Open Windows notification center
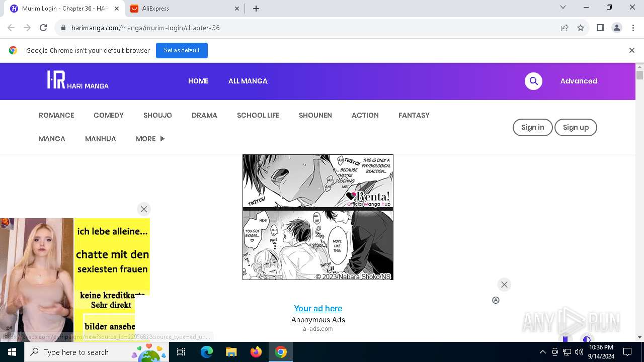 627,352
